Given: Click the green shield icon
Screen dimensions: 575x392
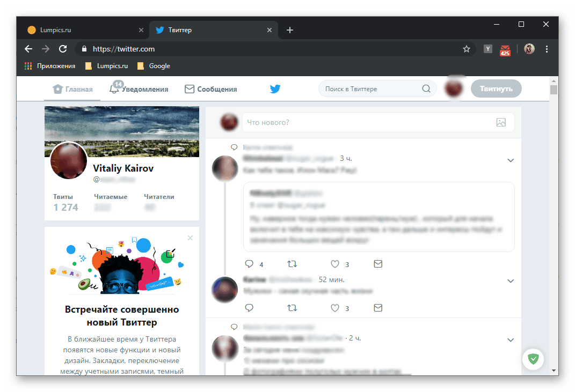Looking at the screenshot, I should pyautogui.click(x=533, y=359).
